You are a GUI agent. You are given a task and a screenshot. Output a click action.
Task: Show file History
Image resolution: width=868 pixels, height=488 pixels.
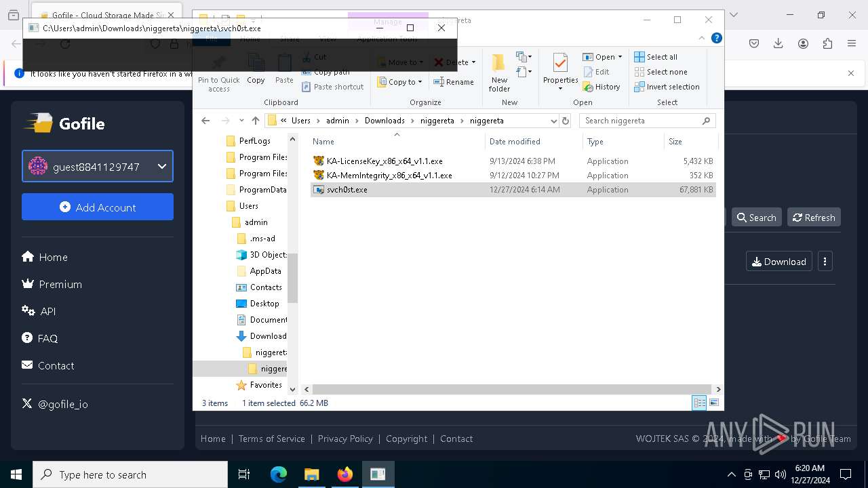pos(601,87)
